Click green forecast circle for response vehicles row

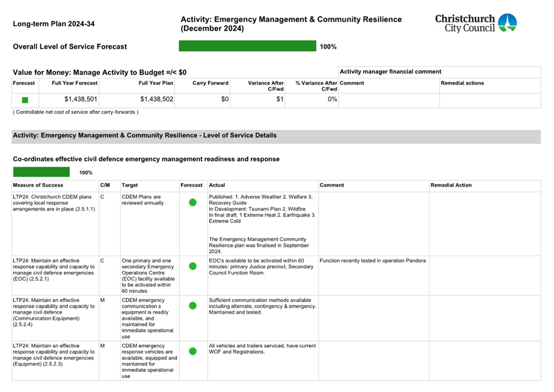click(192, 351)
